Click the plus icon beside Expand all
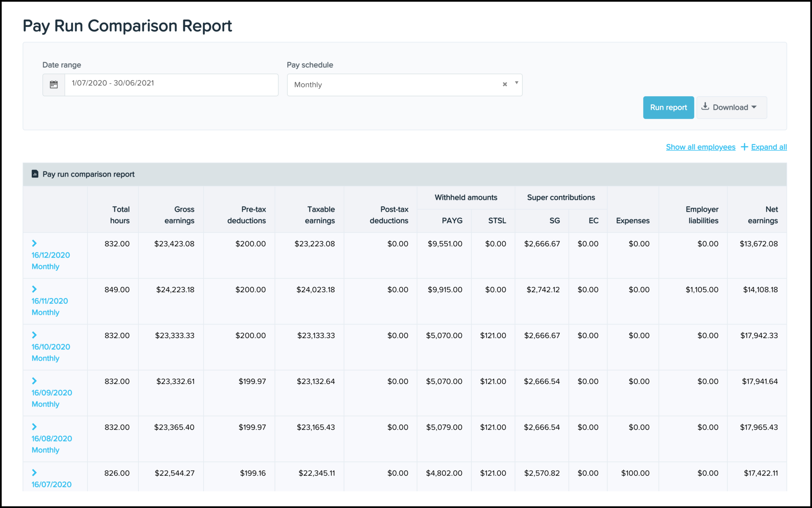812x508 pixels. click(744, 147)
